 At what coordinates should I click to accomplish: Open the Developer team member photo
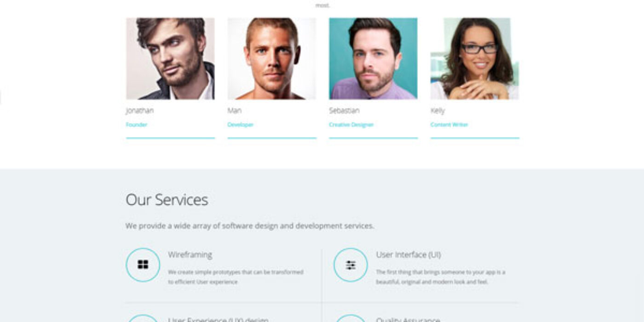272,58
